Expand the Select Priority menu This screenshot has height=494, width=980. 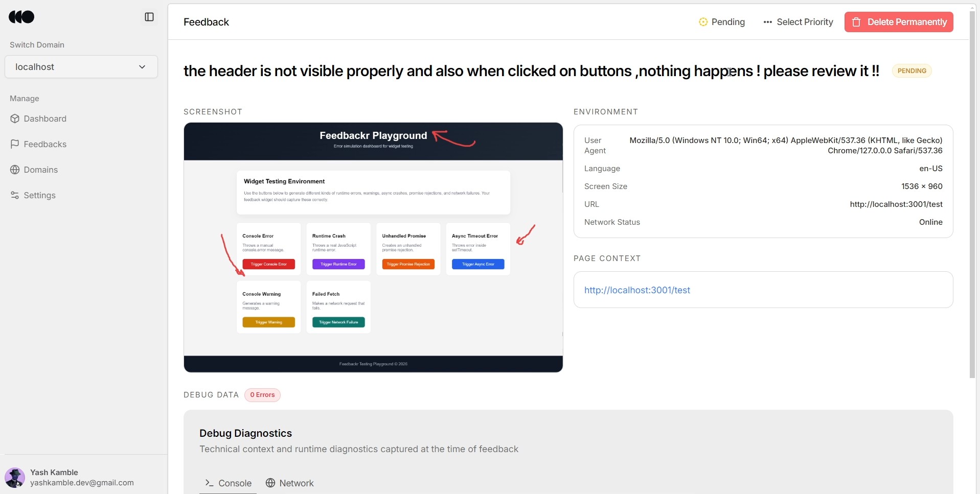[798, 22]
